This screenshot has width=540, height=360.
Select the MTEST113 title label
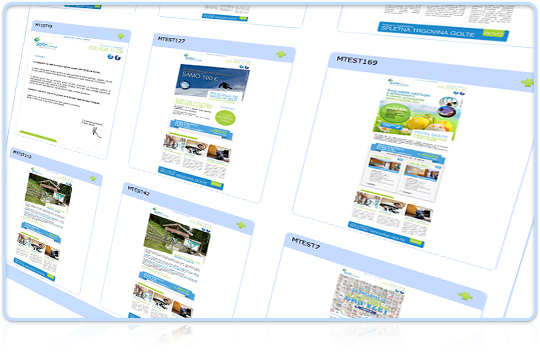pyautogui.click(x=22, y=154)
